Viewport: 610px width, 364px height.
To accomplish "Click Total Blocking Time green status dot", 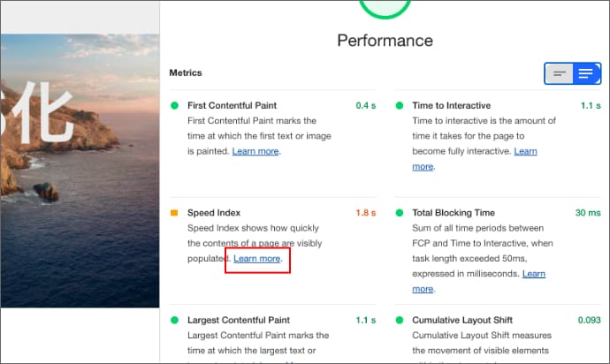I will 400,213.
